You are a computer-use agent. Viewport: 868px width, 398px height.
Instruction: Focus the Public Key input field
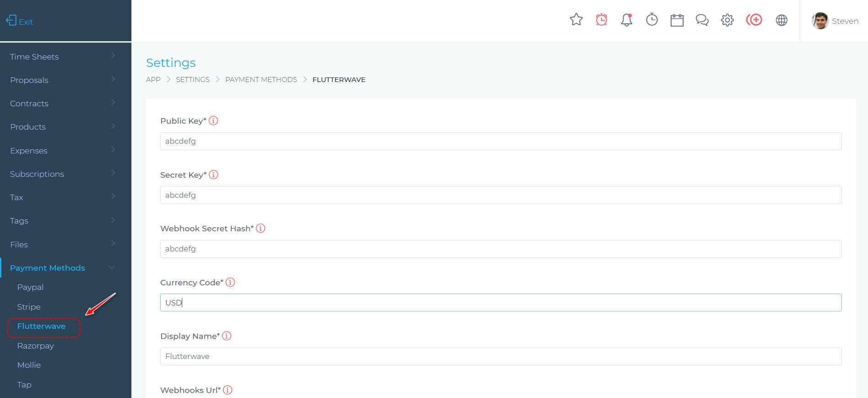[x=501, y=141]
